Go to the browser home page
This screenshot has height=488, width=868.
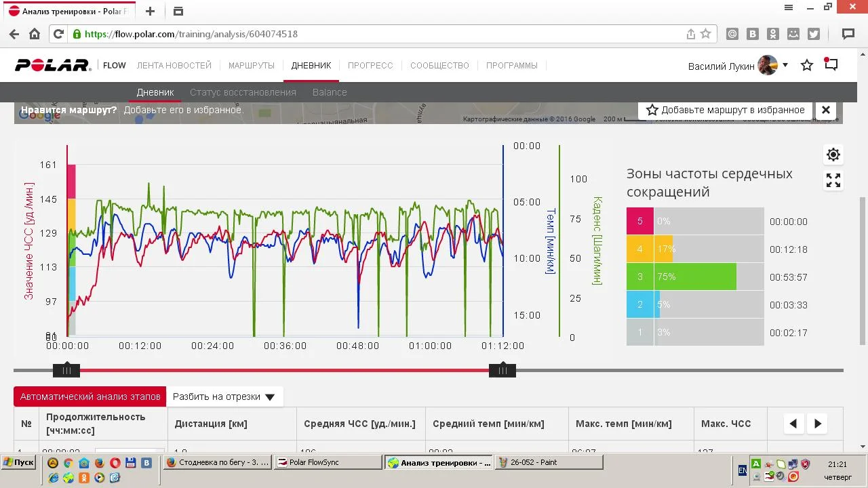pos(35,34)
